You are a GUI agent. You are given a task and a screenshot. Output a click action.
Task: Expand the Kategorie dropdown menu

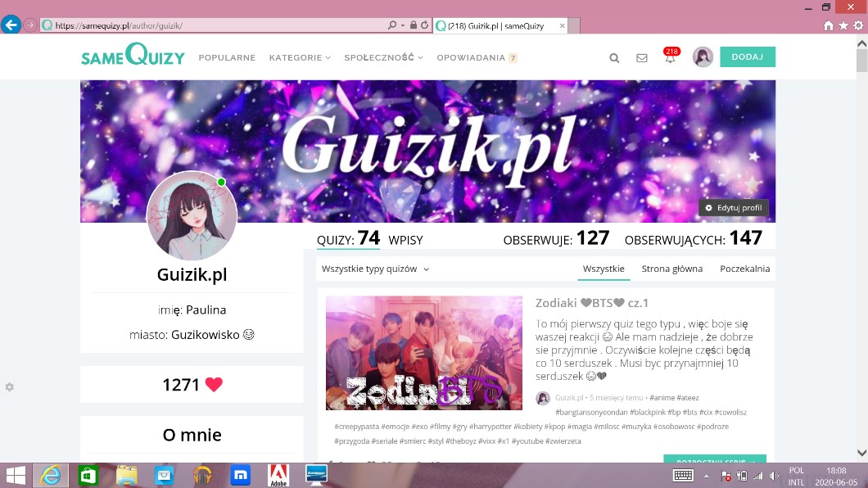(x=300, y=58)
